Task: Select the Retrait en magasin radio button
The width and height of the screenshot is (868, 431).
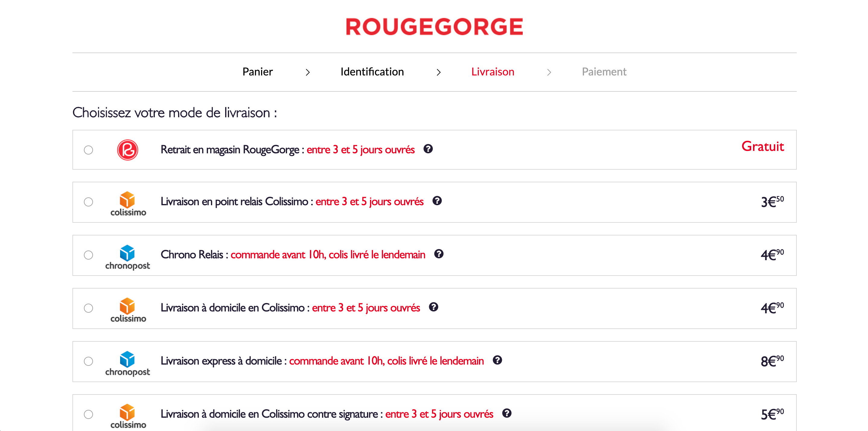Action: [x=89, y=150]
